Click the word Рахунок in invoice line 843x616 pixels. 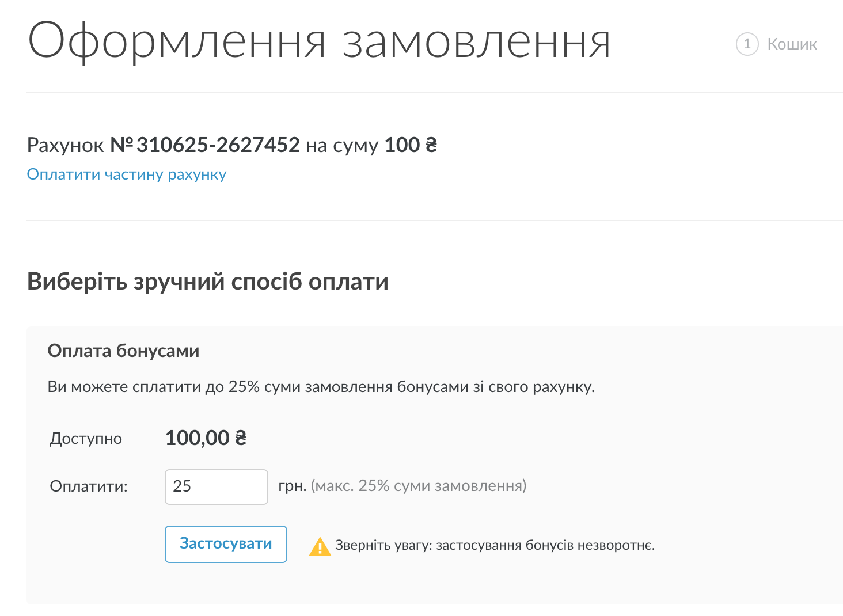click(65, 145)
